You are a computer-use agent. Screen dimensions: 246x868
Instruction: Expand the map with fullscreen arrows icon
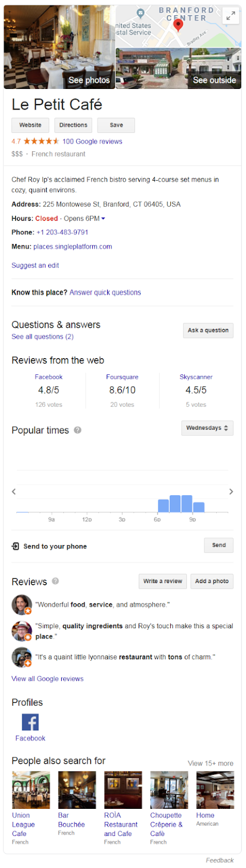[x=231, y=16]
